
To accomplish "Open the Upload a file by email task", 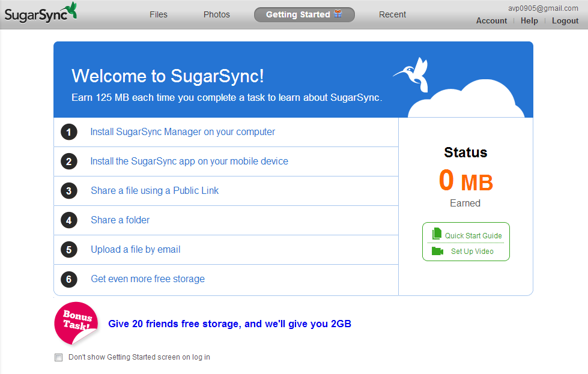I will [x=135, y=249].
